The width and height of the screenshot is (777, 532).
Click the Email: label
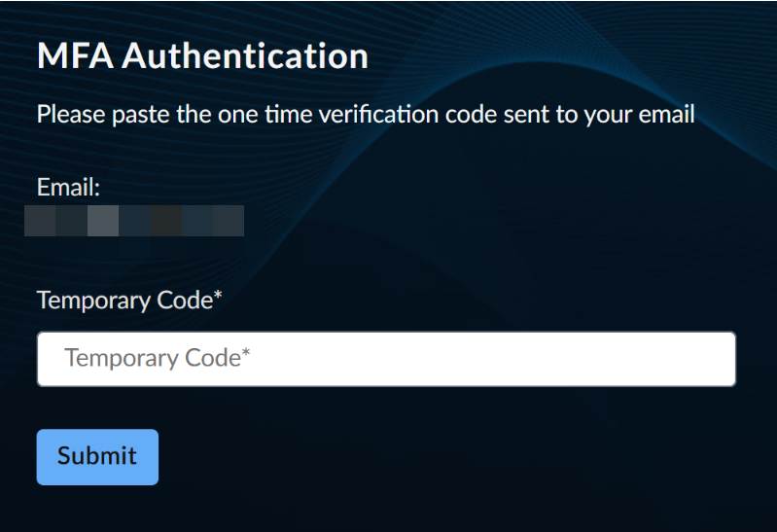68,188
